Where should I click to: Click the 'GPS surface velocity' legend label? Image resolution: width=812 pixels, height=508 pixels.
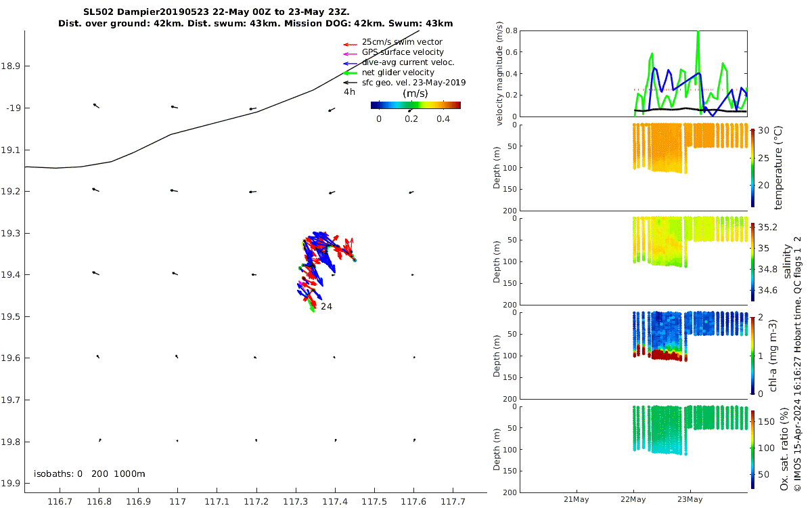coord(403,52)
